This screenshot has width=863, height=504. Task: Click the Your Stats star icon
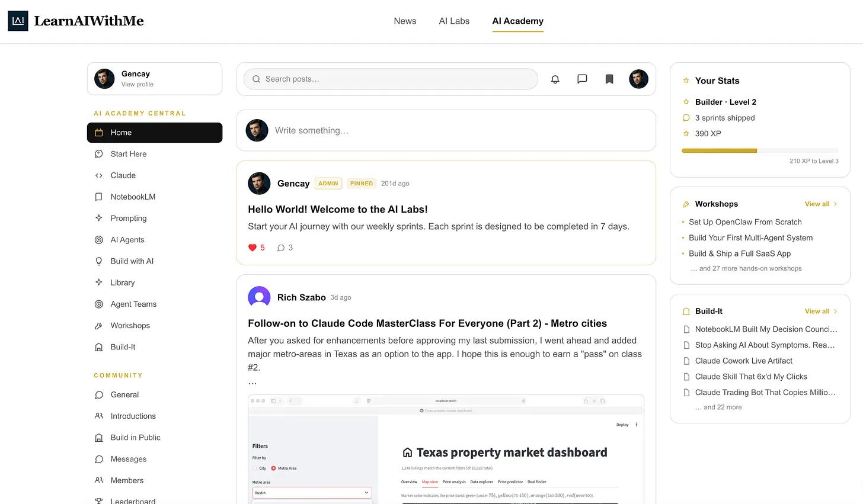(x=686, y=81)
